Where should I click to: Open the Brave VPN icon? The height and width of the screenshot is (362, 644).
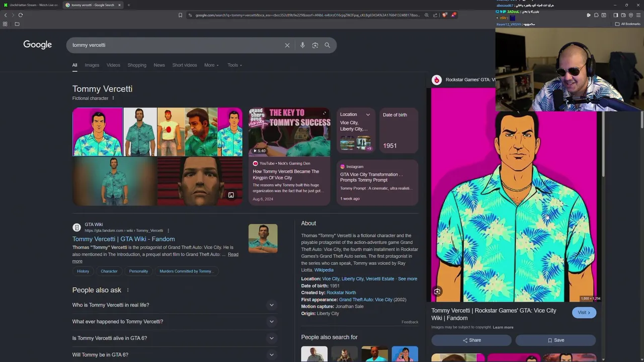click(630, 15)
